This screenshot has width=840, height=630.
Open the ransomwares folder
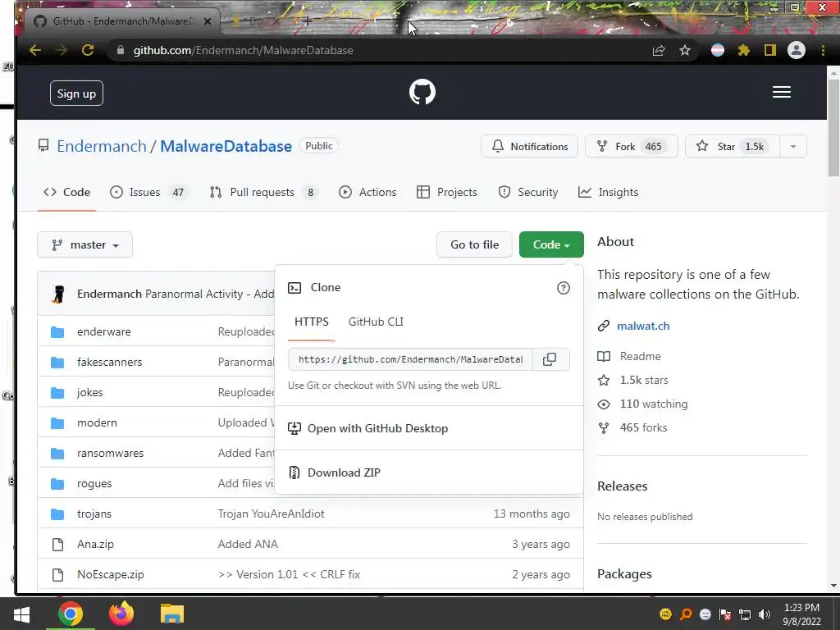(x=111, y=453)
